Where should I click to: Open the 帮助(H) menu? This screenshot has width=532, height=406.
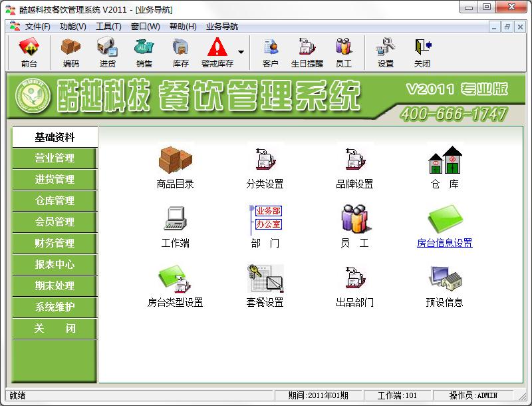(183, 27)
